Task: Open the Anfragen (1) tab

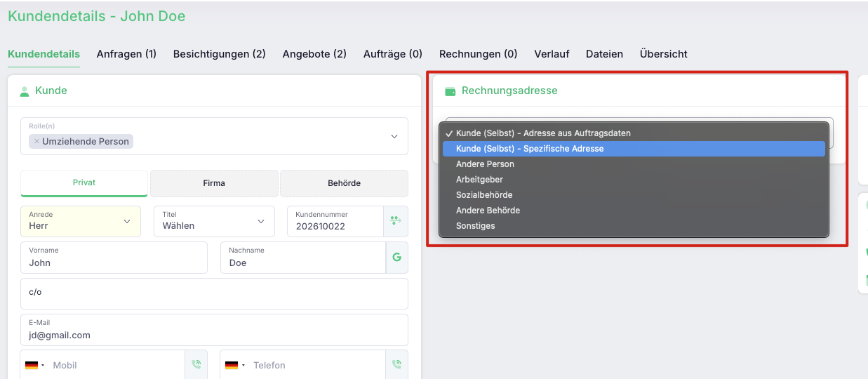Action: 126,54
